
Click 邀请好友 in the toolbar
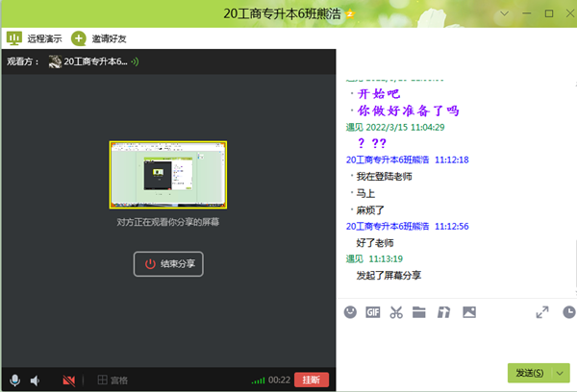pos(99,38)
